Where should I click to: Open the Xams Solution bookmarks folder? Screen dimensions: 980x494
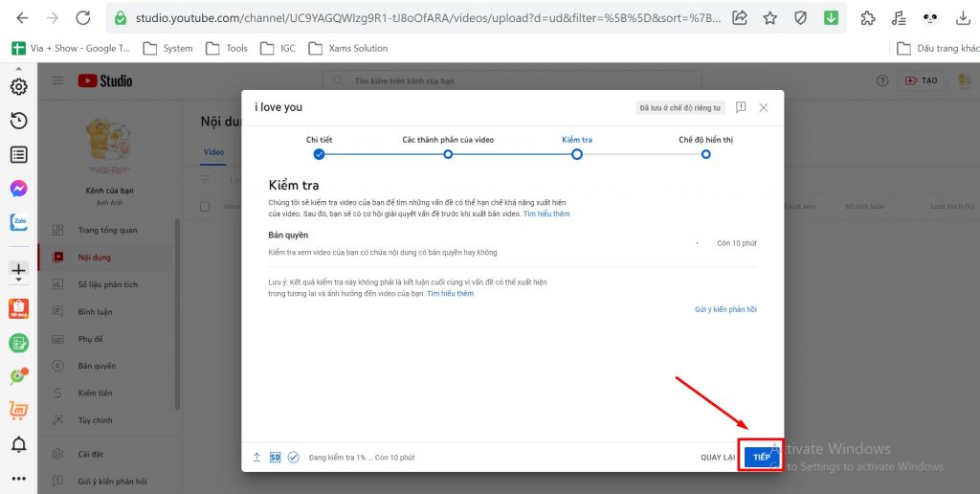pyautogui.click(x=348, y=48)
